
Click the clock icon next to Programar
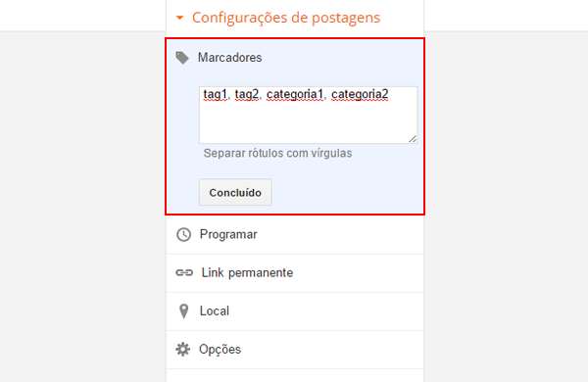pos(184,235)
